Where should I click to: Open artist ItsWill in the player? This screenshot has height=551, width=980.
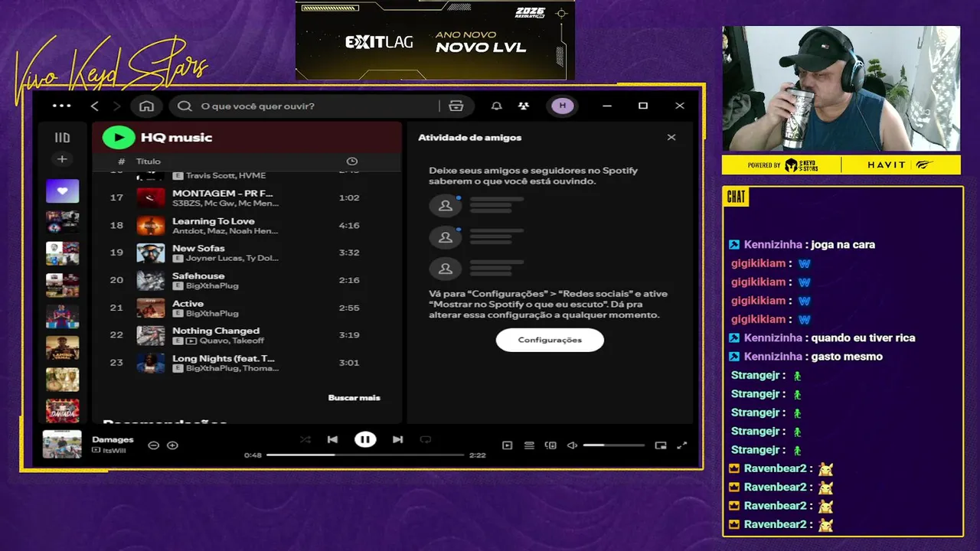point(114,451)
